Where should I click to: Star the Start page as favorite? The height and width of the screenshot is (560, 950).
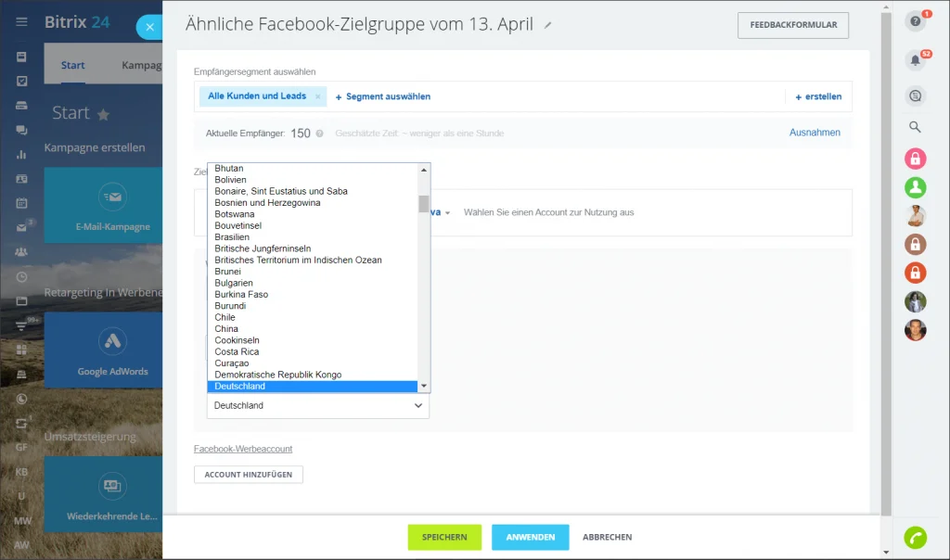tap(104, 114)
